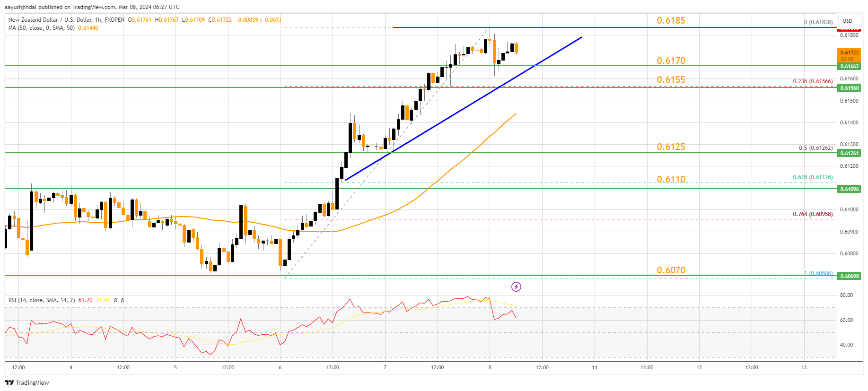Click the 0.5 (0.61262) Fibonacci label
Image resolution: width=868 pixels, height=391 pixels.
click(815, 148)
